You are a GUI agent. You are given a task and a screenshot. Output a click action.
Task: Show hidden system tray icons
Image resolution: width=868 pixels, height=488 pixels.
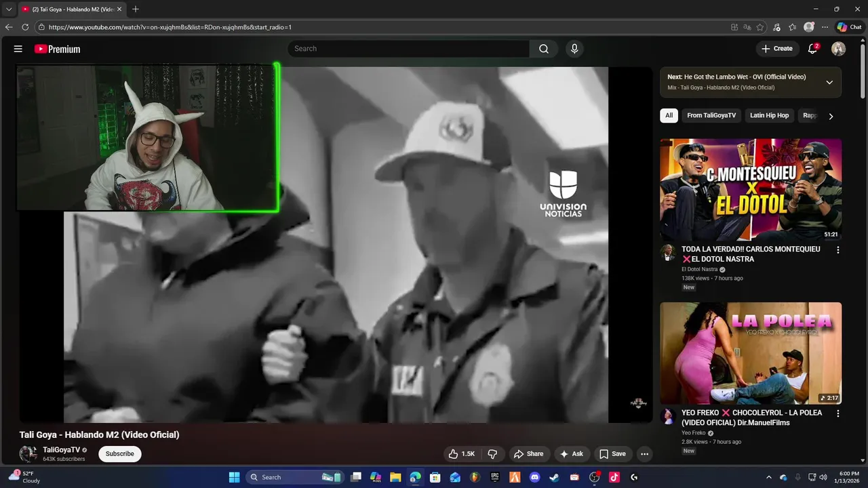(x=768, y=477)
